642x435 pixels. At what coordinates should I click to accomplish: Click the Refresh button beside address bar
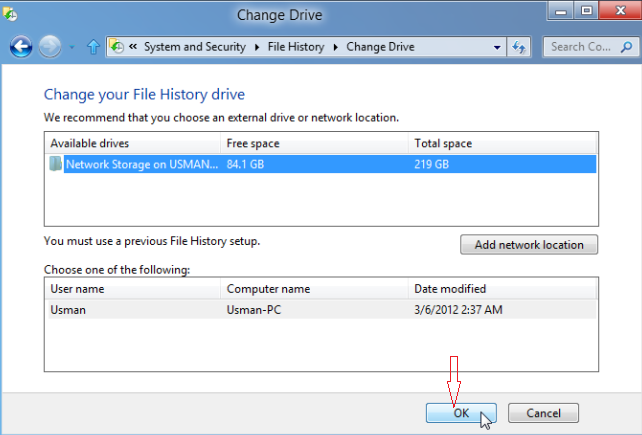519,47
